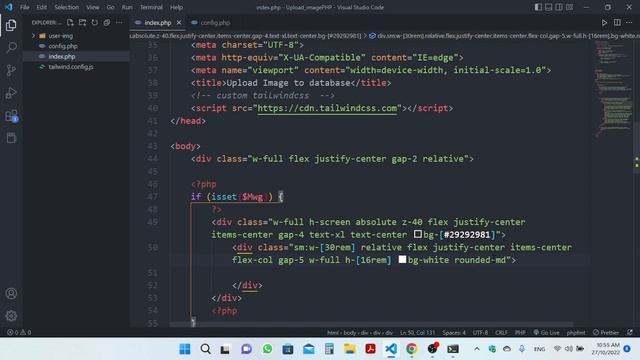Viewport: 640px width, 360px height.
Task: Click the New File icon in Explorer
Action: click(x=70, y=22)
